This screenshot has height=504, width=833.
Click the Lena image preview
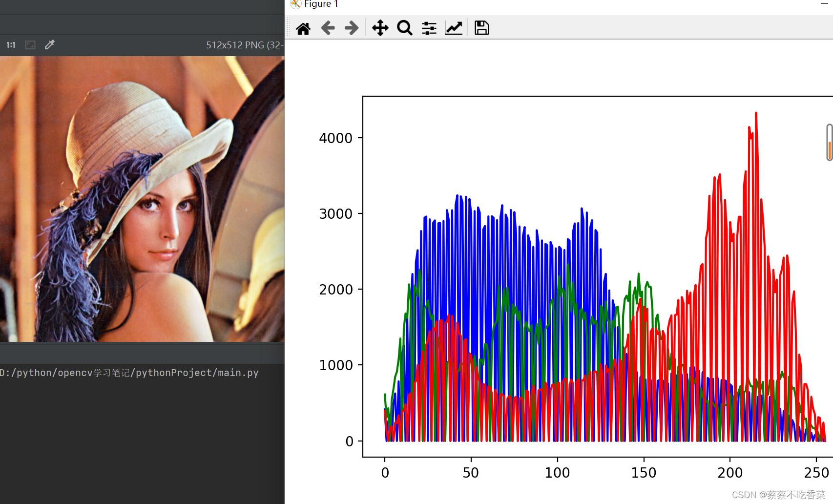coord(142,199)
